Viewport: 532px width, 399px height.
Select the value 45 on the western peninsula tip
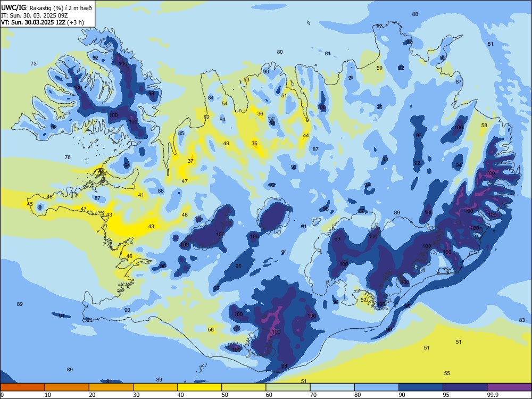point(30,204)
